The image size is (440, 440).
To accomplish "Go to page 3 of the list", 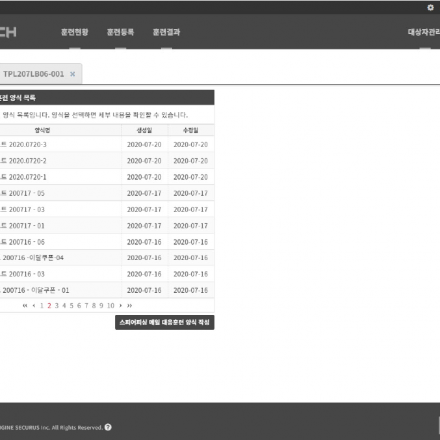I will click(57, 305).
